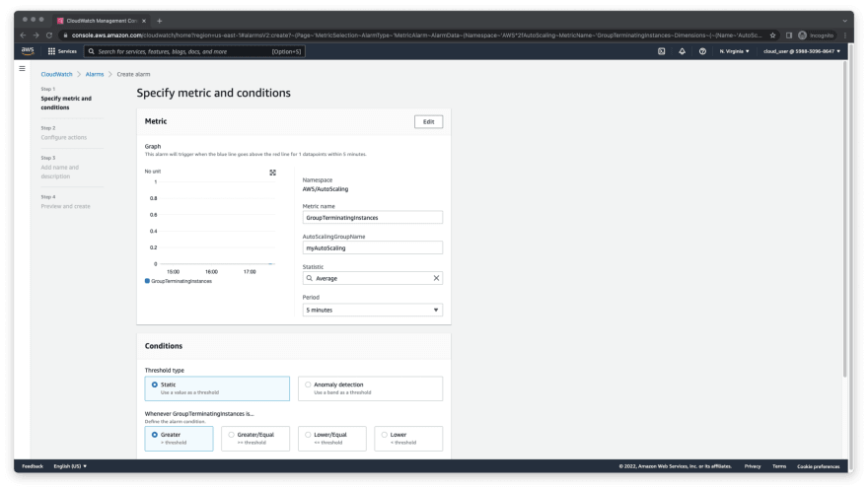Open the Incognito profile icon
The image size is (868, 490).
tap(802, 35)
